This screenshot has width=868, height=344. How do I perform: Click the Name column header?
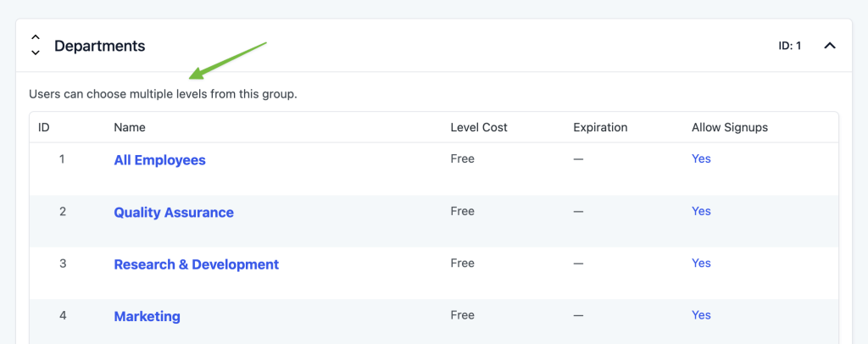point(130,127)
